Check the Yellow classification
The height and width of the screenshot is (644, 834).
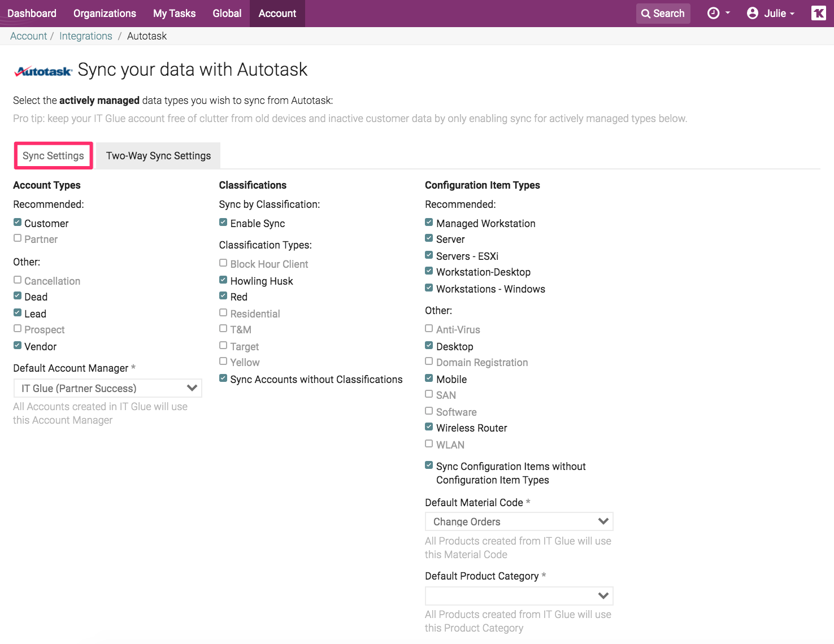[x=223, y=362]
